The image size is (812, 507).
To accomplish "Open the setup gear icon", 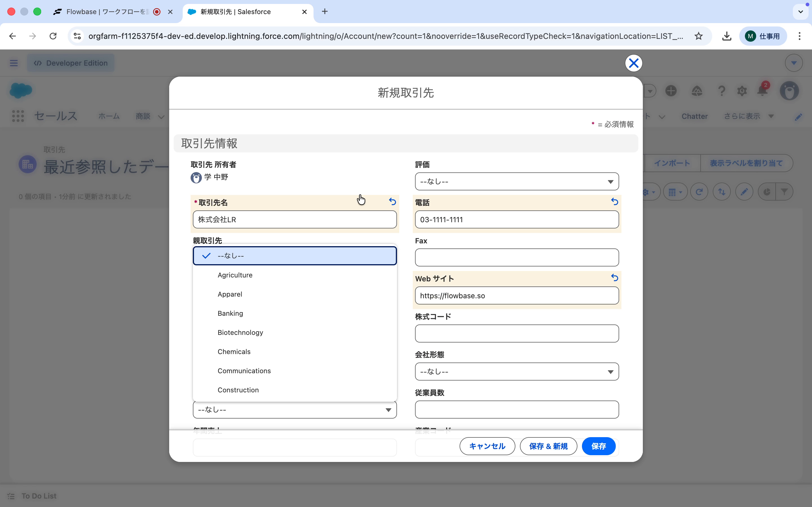I will (742, 90).
